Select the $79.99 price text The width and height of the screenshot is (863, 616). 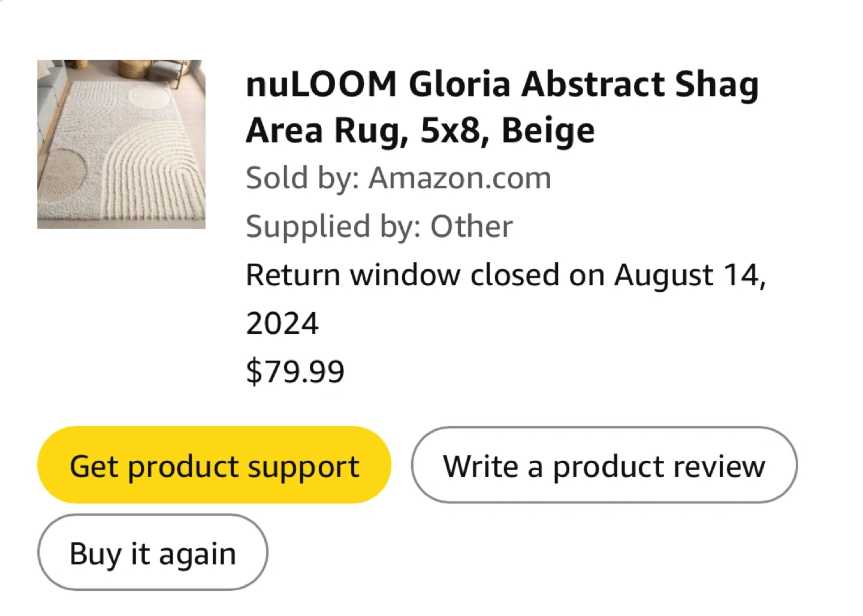295,372
